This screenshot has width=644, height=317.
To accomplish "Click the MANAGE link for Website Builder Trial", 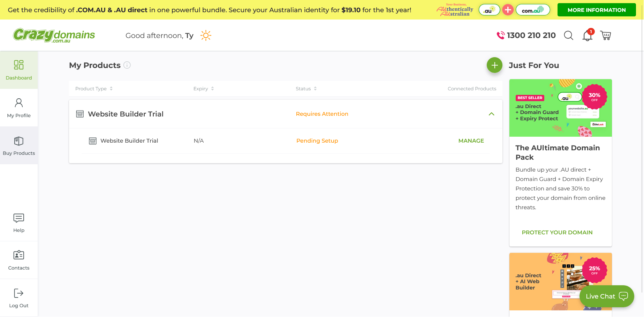I will point(471,141).
